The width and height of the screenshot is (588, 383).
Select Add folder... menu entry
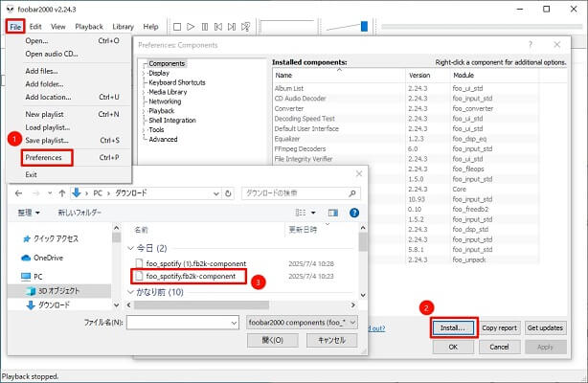click(x=69, y=84)
